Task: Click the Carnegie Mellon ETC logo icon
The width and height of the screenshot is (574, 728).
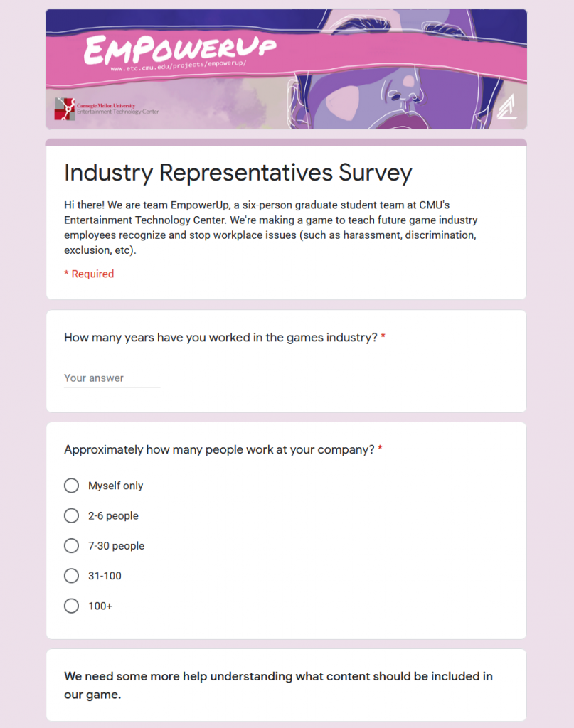Action: [x=65, y=109]
